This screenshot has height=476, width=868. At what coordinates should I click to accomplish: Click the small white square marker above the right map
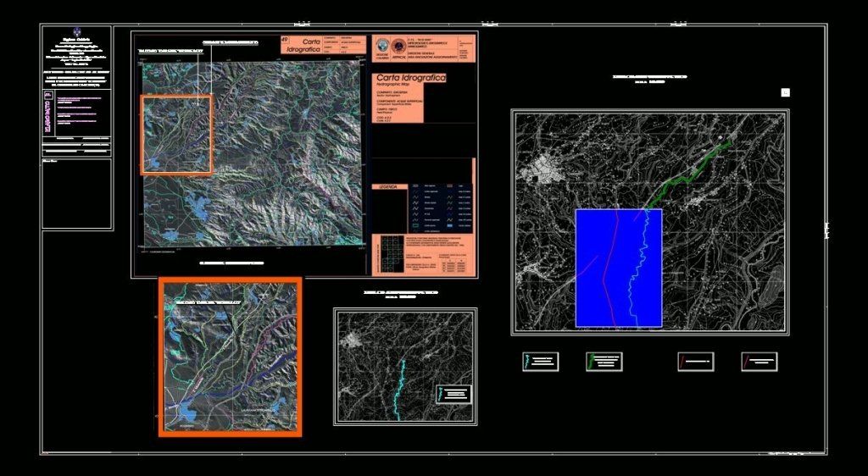coord(785,92)
